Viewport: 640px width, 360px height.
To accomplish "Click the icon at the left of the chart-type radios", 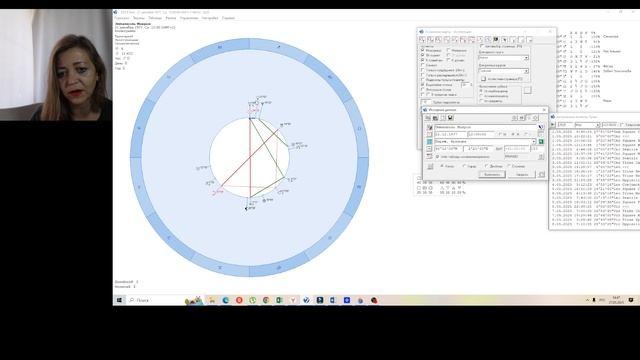I will click(x=430, y=166).
